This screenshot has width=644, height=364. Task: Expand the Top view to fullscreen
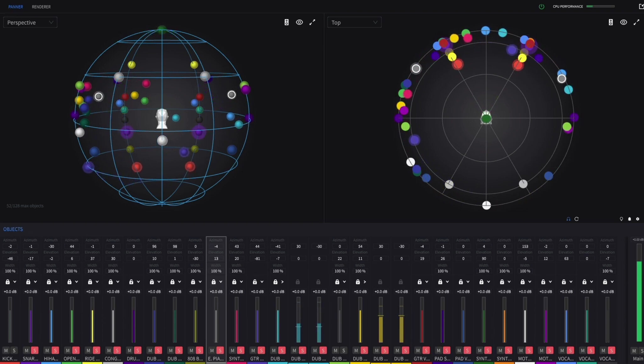click(x=636, y=22)
